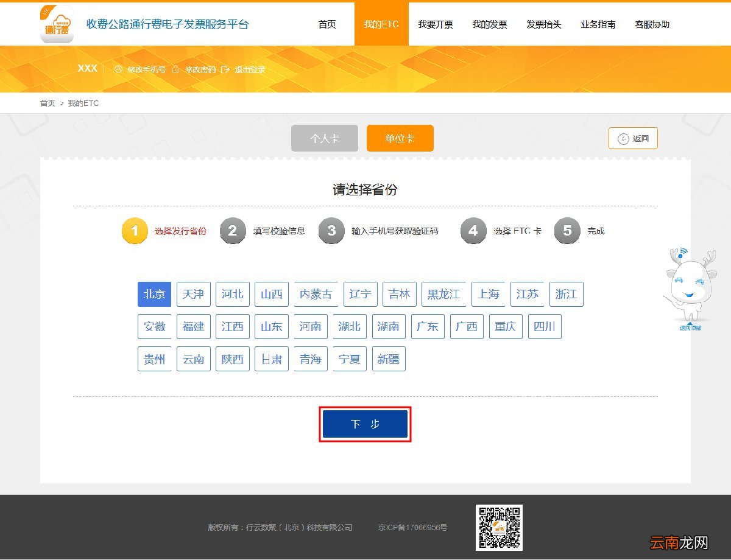This screenshot has height=560, width=731.
Task: Switch to the 个人卡 tab
Action: click(325, 138)
